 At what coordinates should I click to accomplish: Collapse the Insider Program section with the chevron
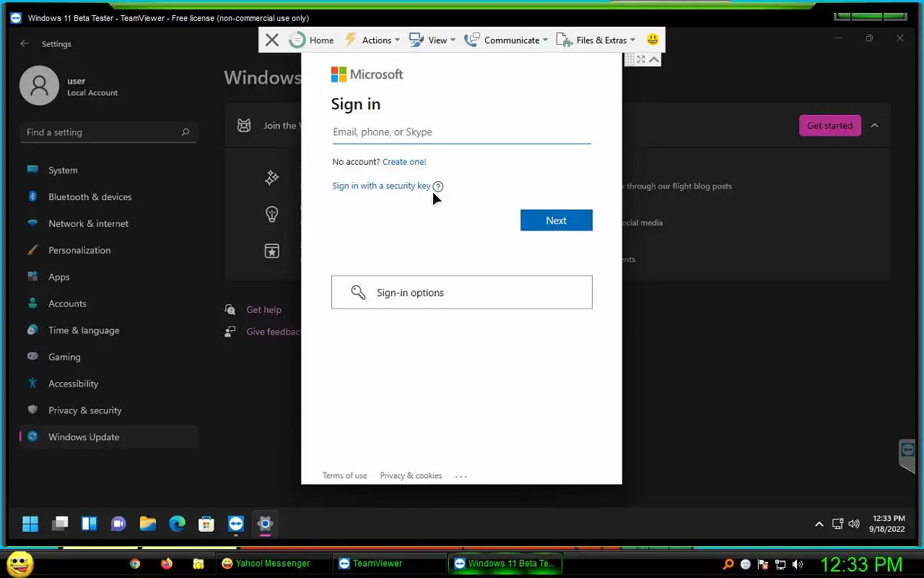coord(874,126)
